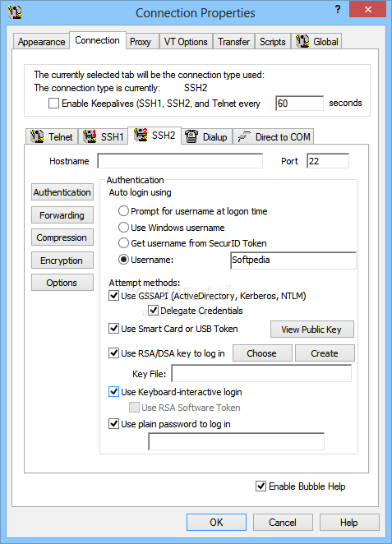Image resolution: width=392 pixels, height=544 pixels.
Task: Open the Connection tab
Action: coord(98,40)
